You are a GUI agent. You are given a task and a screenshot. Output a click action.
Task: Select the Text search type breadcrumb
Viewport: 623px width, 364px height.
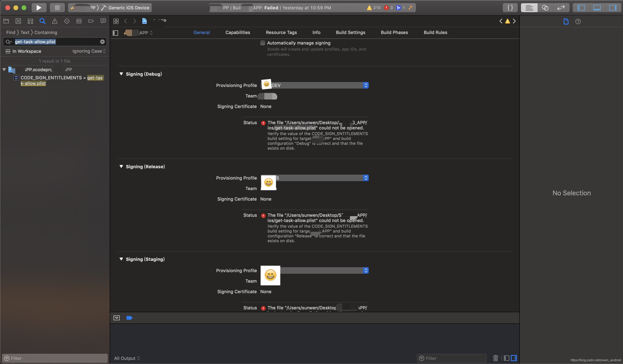(x=25, y=32)
